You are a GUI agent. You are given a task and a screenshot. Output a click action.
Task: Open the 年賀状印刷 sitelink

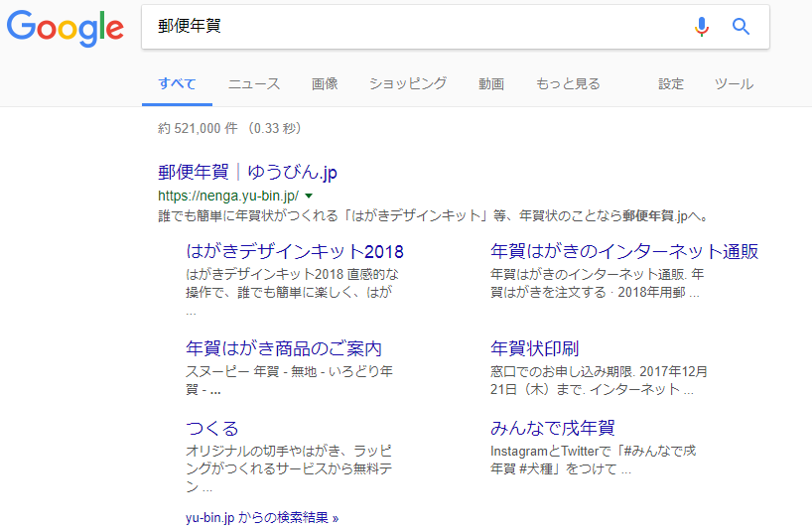pos(534,348)
